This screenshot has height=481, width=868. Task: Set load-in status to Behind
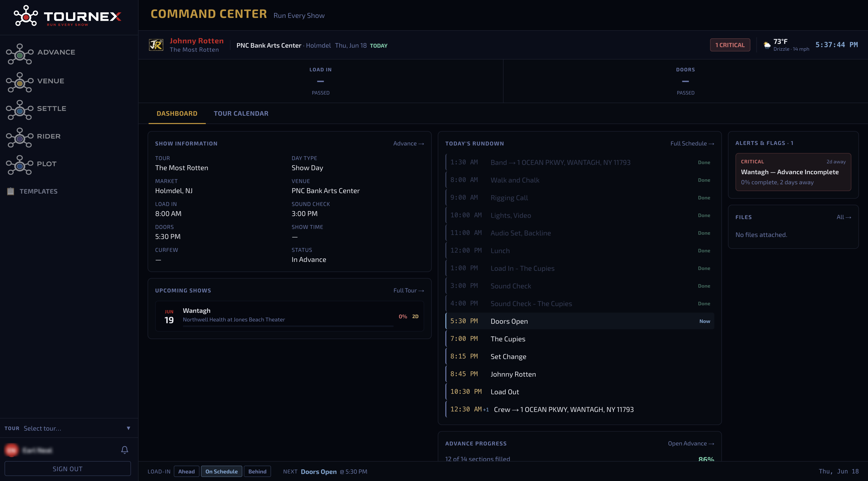(257, 472)
